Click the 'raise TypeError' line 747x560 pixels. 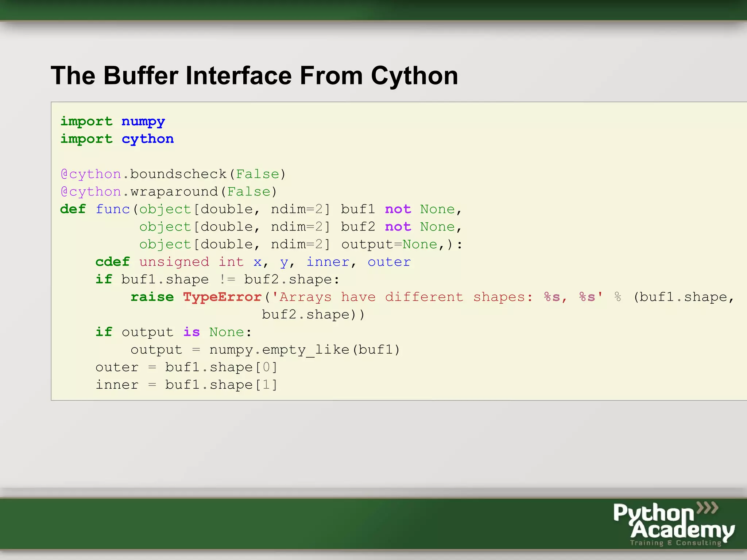coord(432,297)
